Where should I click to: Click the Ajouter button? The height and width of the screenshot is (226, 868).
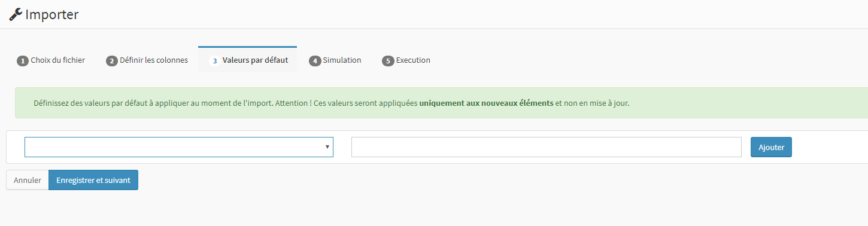pos(771,147)
